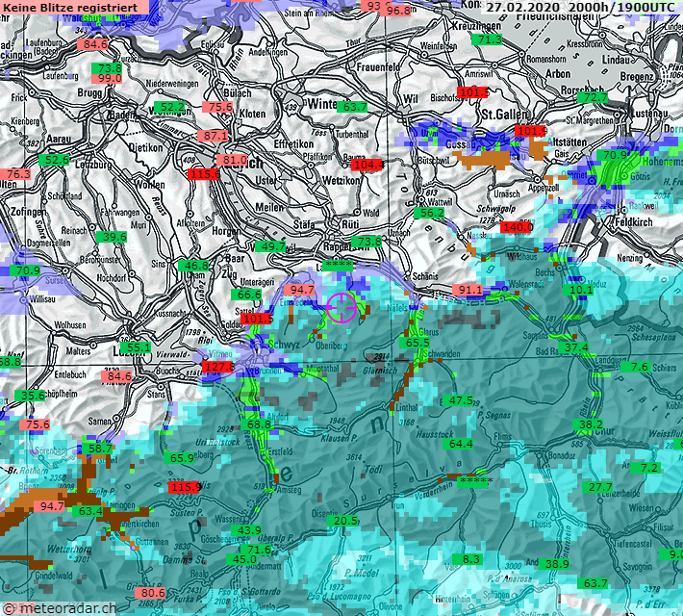The height and width of the screenshot is (616, 683).
Task: Click the red 115.6 value west of Zürich
Action: [204, 174]
